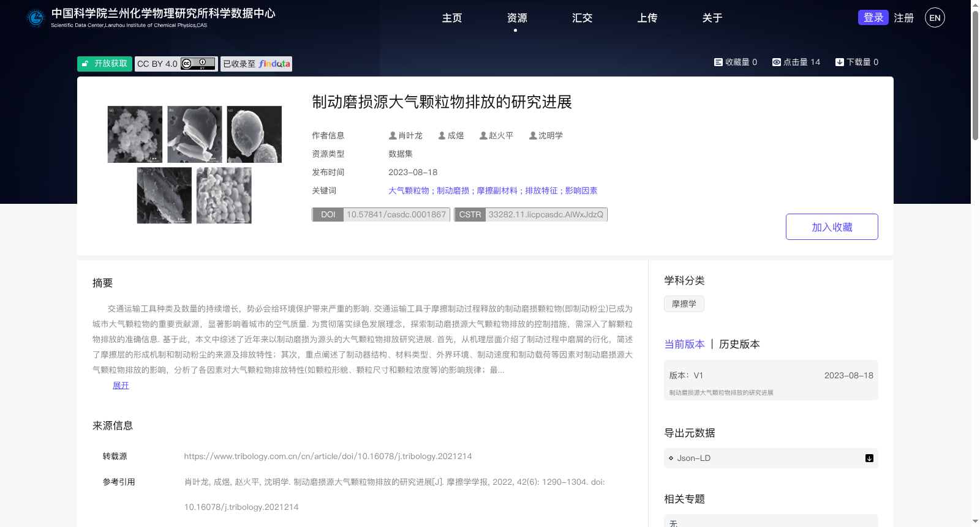Open the second SEM flake thumbnail (b)
This screenshot has width=980, height=527.
(195, 134)
